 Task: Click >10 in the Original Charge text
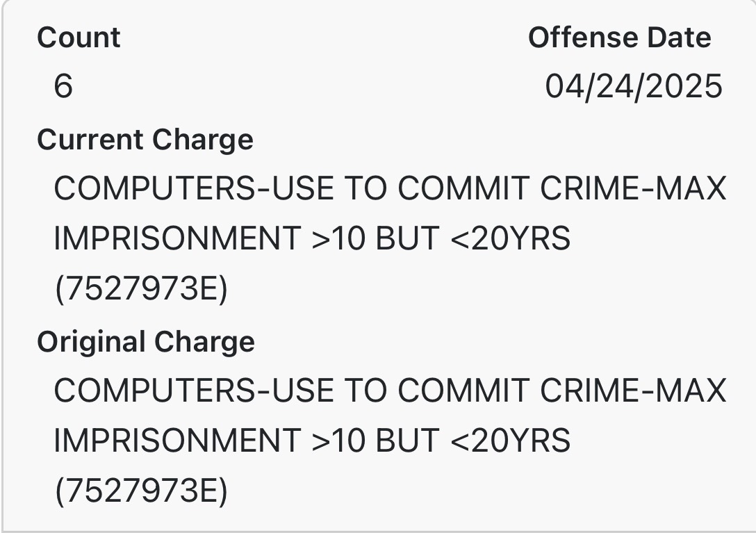tap(339, 441)
